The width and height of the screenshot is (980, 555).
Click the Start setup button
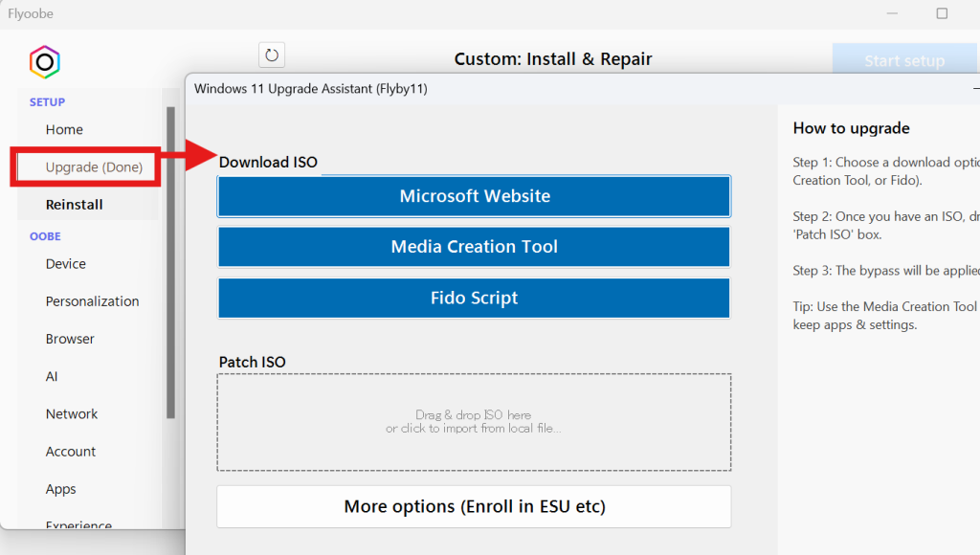[x=903, y=61]
